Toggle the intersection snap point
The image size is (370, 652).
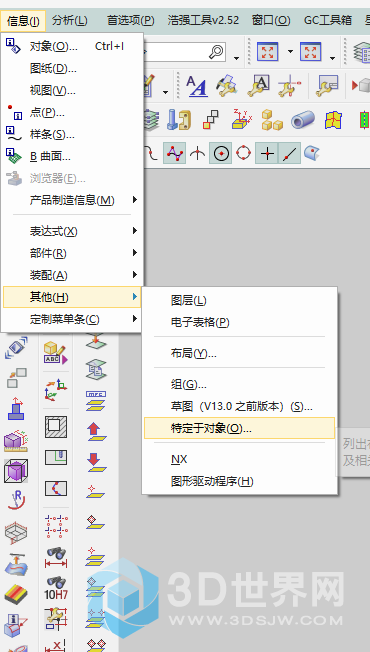click(197, 153)
